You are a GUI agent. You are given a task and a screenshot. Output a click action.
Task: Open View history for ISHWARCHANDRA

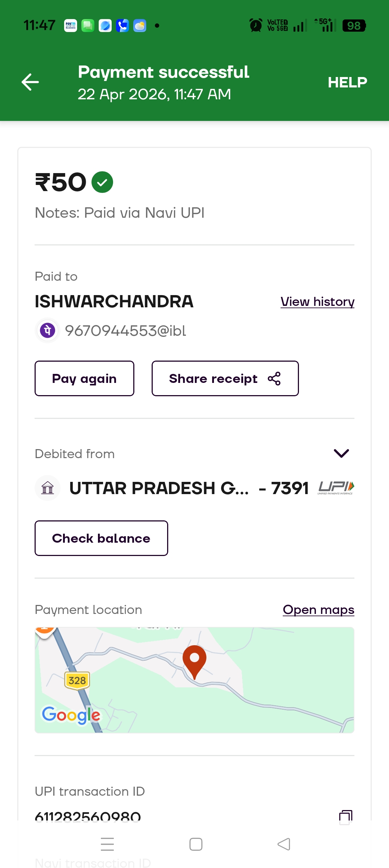pyautogui.click(x=317, y=302)
